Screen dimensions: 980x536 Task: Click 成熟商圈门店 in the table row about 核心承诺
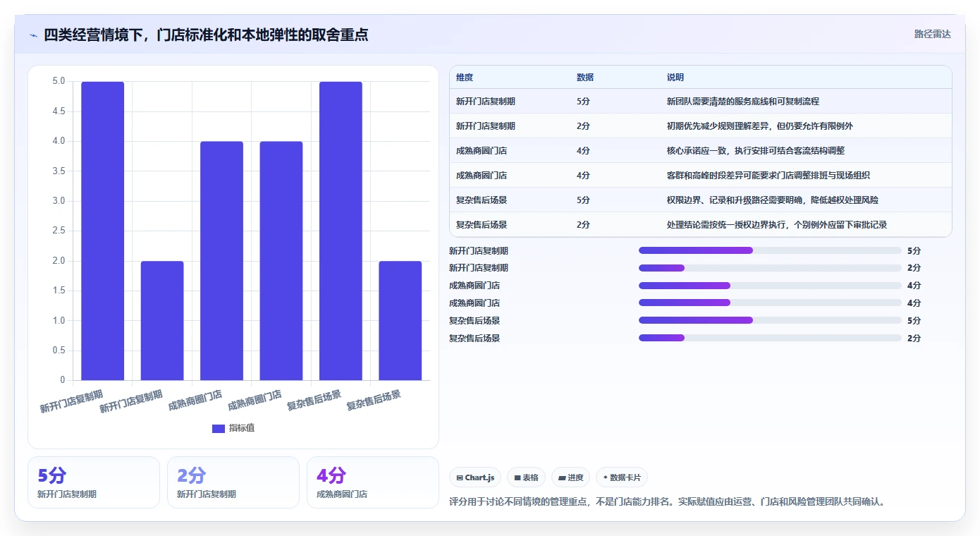coord(482,151)
